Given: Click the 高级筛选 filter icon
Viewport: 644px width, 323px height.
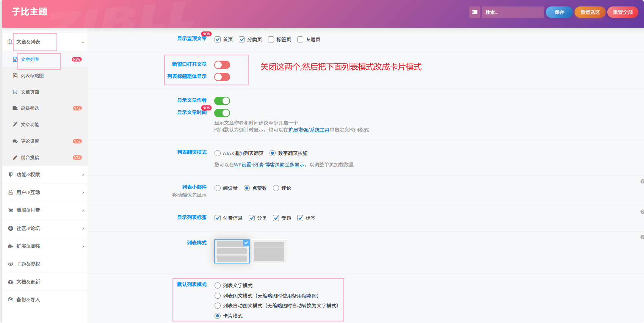Looking at the screenshot, I should click(15, 108).
